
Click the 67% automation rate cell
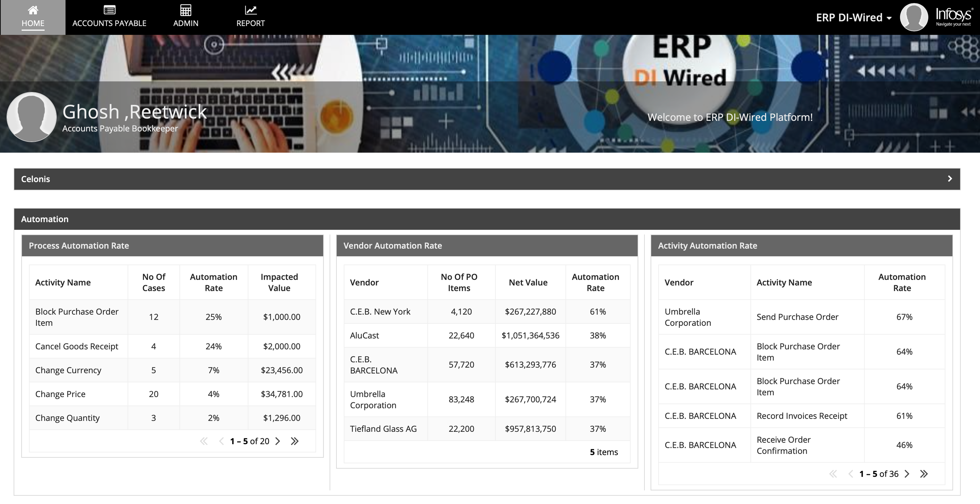coord(904,317)
